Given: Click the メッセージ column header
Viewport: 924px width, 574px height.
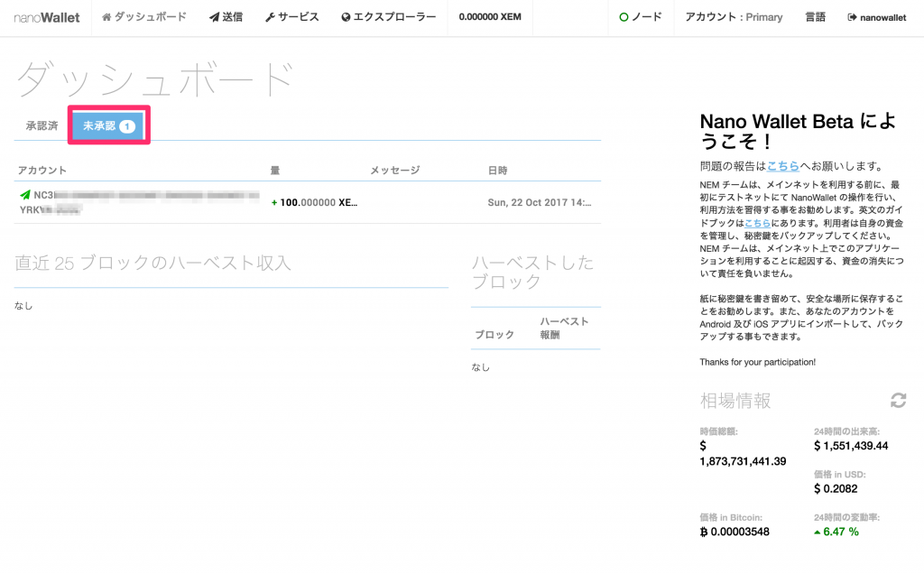Looking at the screenshot, I should click(395, 171).
